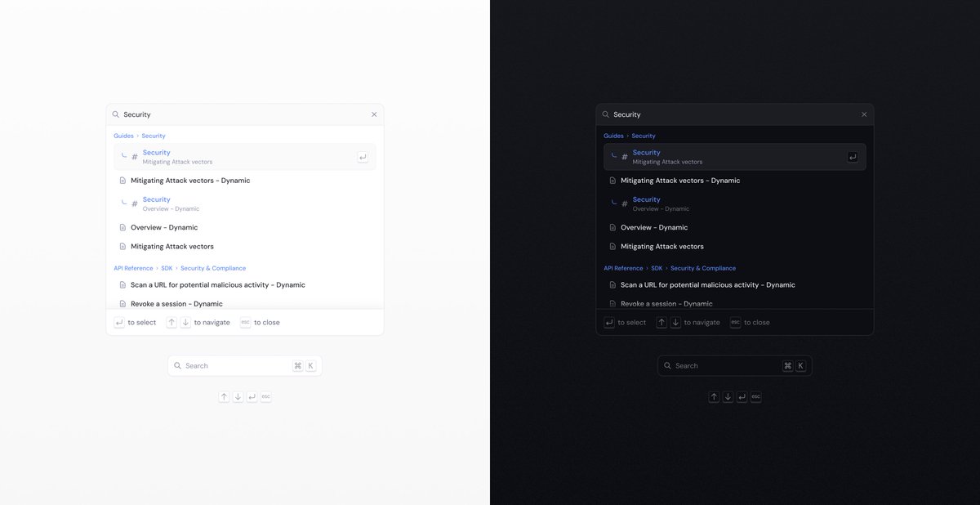
Task: Open SDK breadcrumb in the dark dialog
Action: (x=657, y=268)
